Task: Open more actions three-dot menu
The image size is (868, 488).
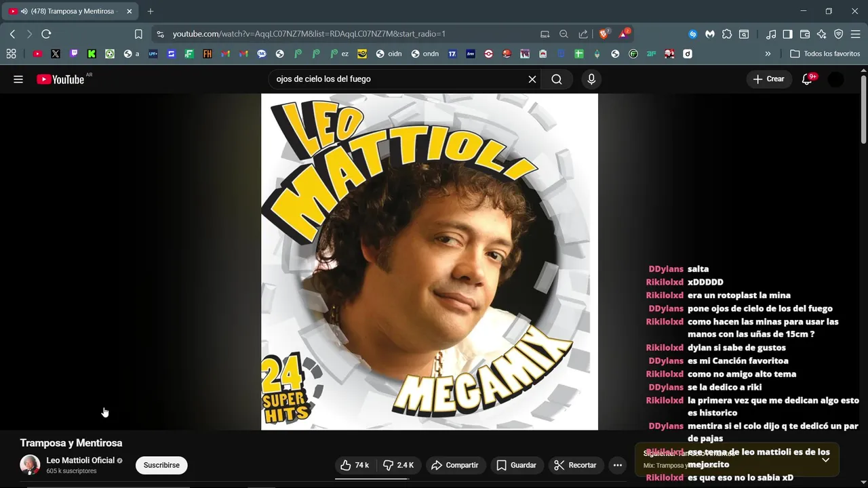Action: tap(617, 465)
